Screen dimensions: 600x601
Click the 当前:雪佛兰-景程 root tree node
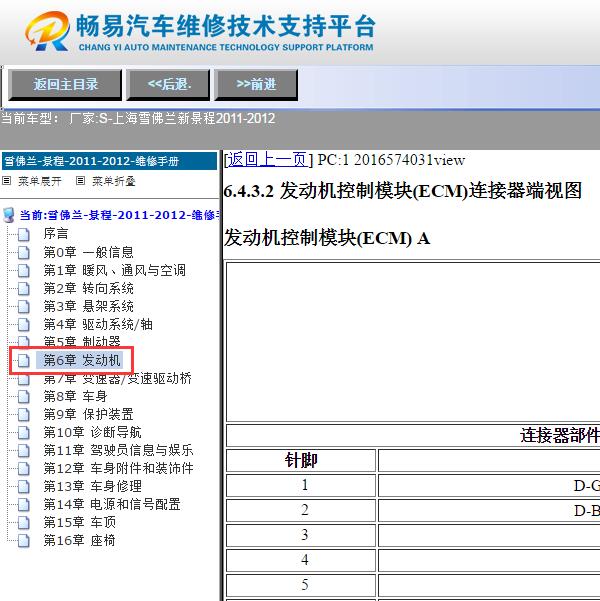120,215
